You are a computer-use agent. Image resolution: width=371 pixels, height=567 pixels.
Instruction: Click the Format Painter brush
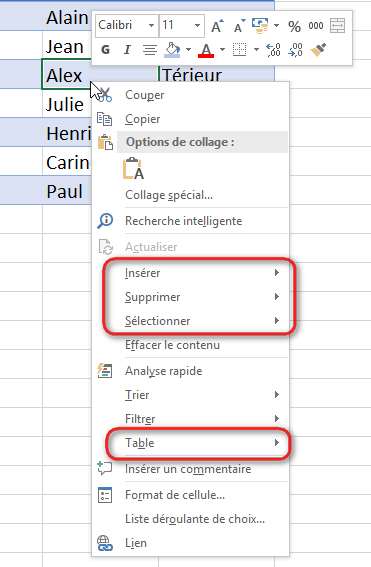click(318, 50)
